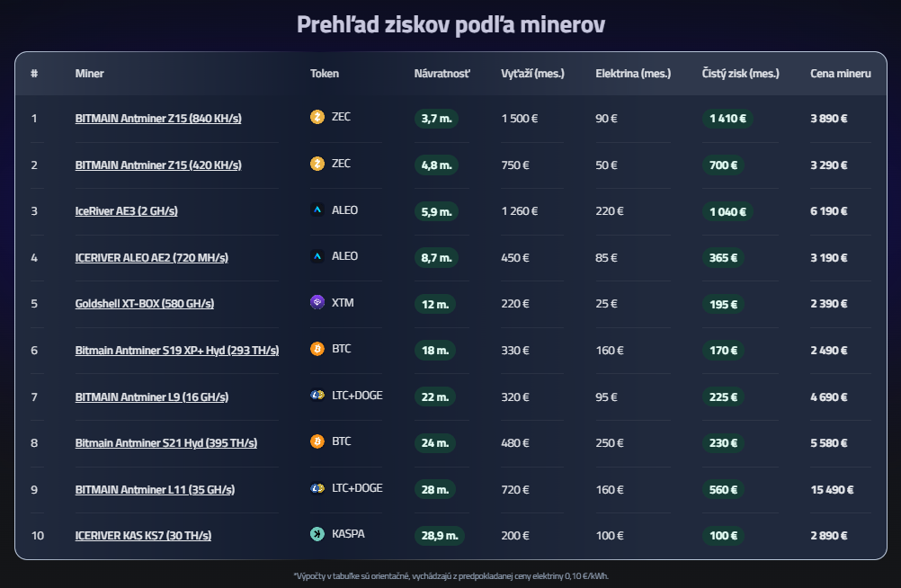The height and width of the screenshot is (588, 901).
Task: Click the LTC+DOGE icon for Antminer L9
Action: pyautogui.click(x=317, y=395)
